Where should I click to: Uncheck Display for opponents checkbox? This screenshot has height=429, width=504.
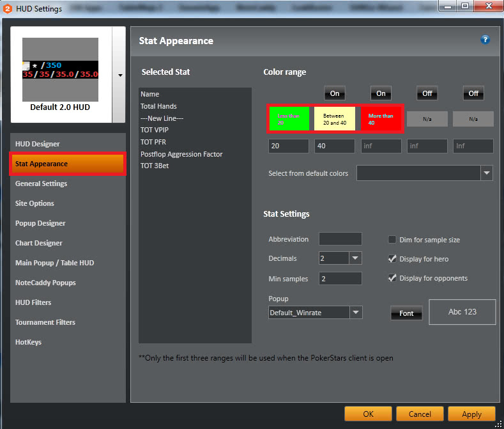[392, 278]
